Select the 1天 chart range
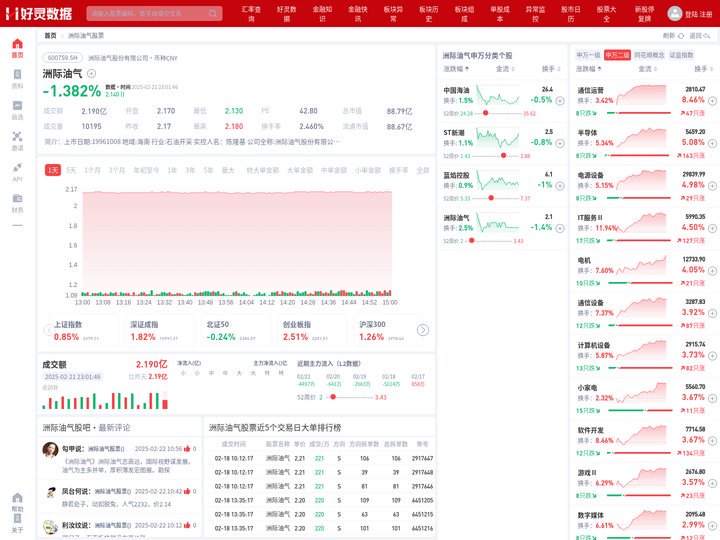Viewport: 720px width, 540px height. pos(53,170)
